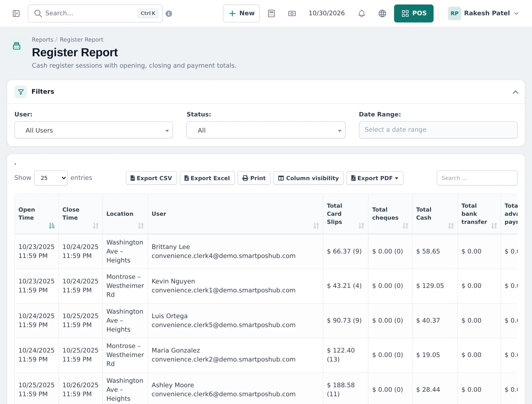The height and width of the screenshot is (404, 532).
Task: Go to Reports breadcrumb link
Action: (43, 40)
